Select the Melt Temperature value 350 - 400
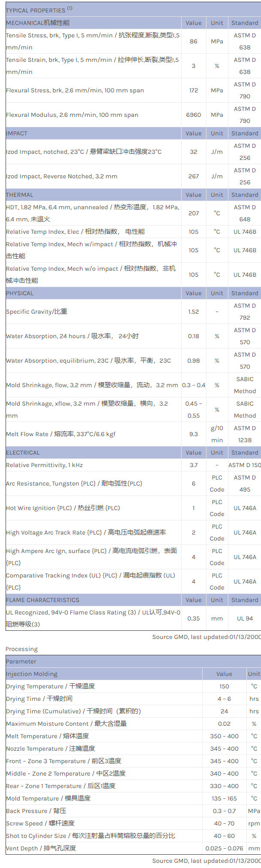261x868 pixels. (x=224, y=736)
